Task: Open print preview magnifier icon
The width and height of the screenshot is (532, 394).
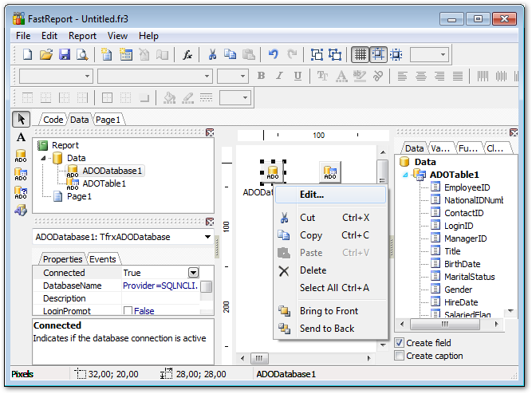Action: [x=82, y=54]
